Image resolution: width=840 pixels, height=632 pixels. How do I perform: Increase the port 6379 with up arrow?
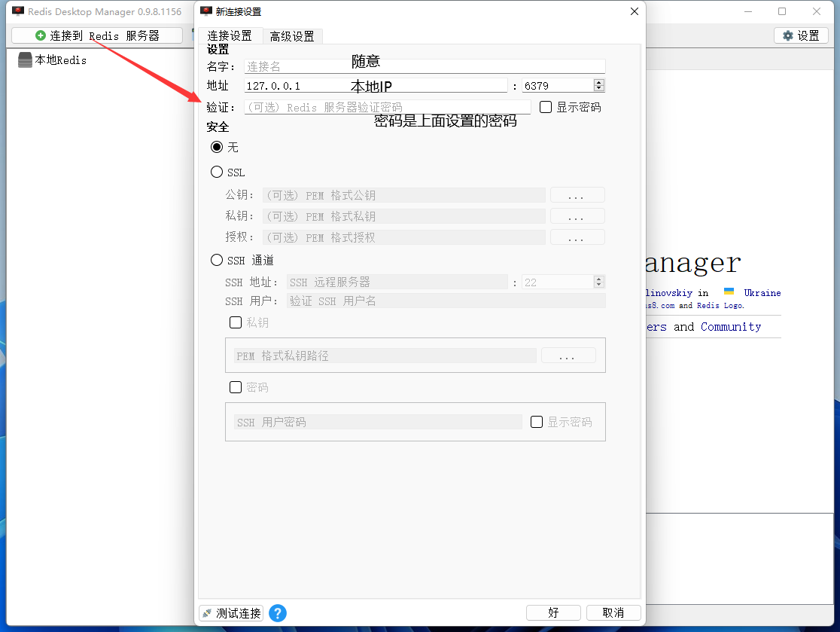(599, 82)
